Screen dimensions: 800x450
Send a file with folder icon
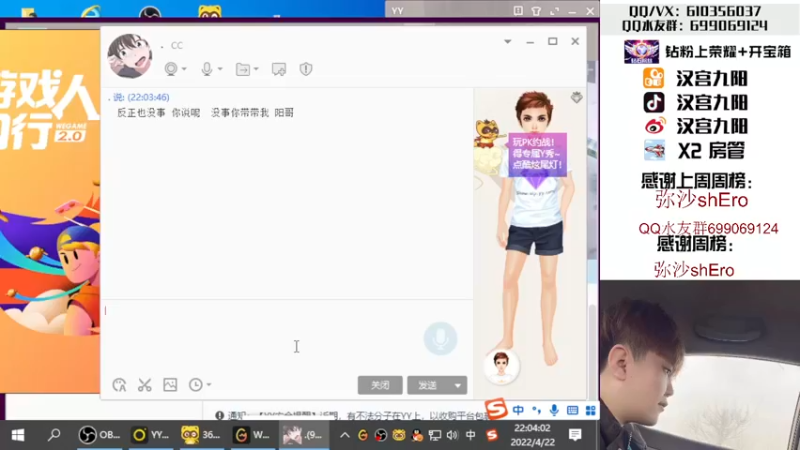[x=243, y=69]
